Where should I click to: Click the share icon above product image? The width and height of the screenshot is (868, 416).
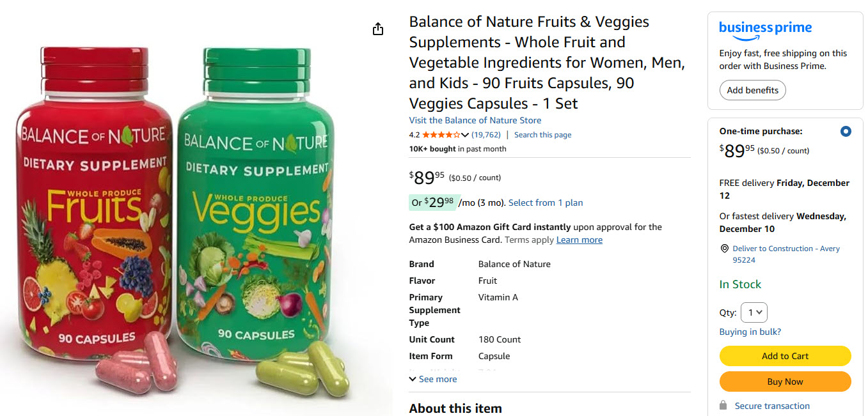(x=378, y=29)
